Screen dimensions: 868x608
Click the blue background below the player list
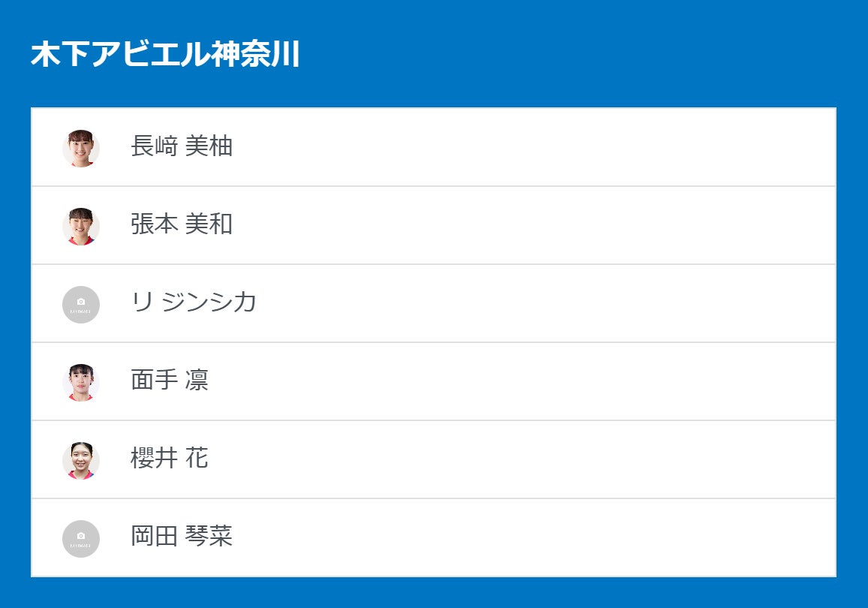click(434, 593)
